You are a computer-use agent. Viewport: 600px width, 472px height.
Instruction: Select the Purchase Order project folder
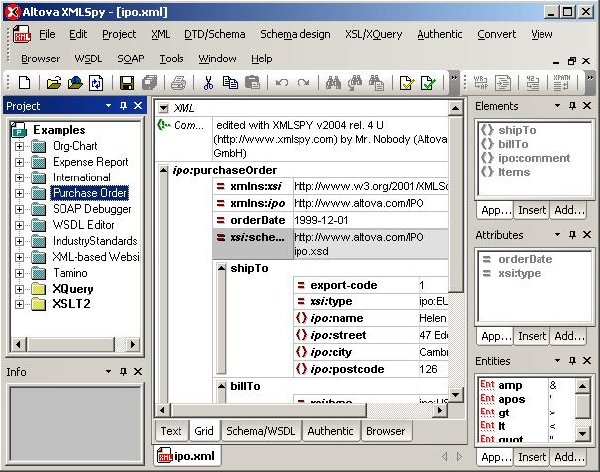(x=90, y=193)
